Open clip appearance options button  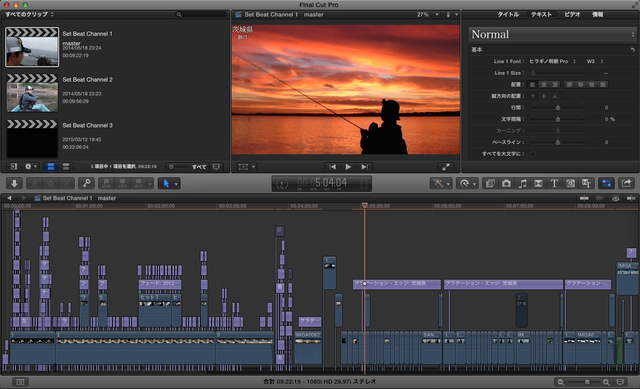click(x=620, y=382)
